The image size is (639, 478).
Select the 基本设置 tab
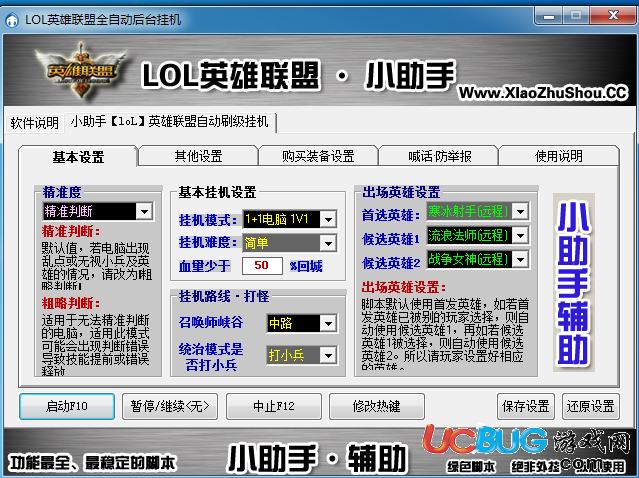point(78,156)
